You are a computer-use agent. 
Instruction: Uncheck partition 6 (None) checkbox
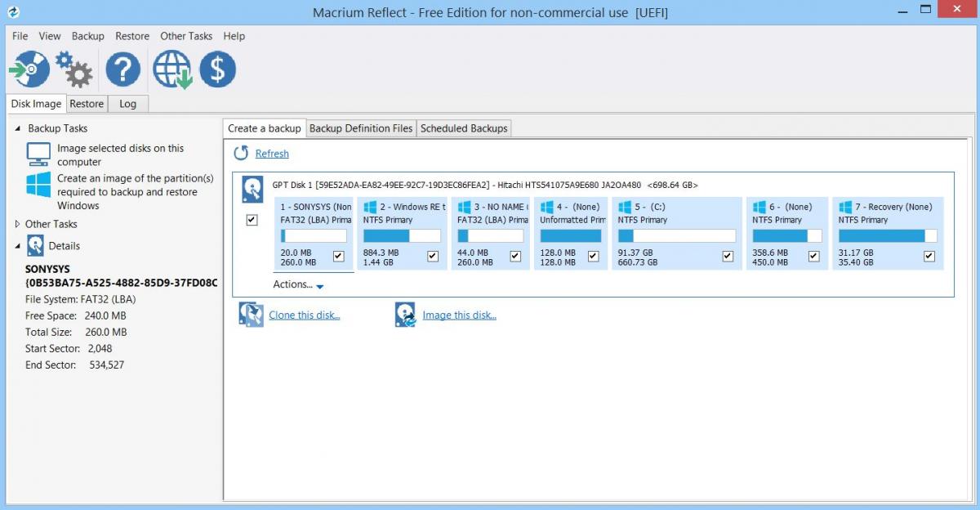[813, 257]
